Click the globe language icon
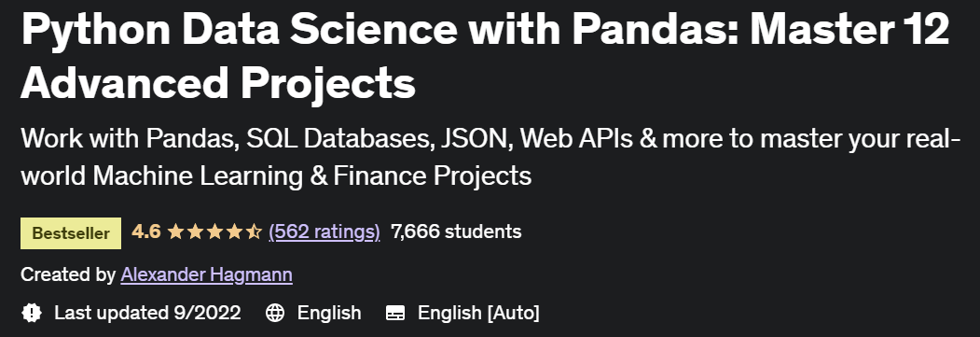 click(x=275, y=312)
